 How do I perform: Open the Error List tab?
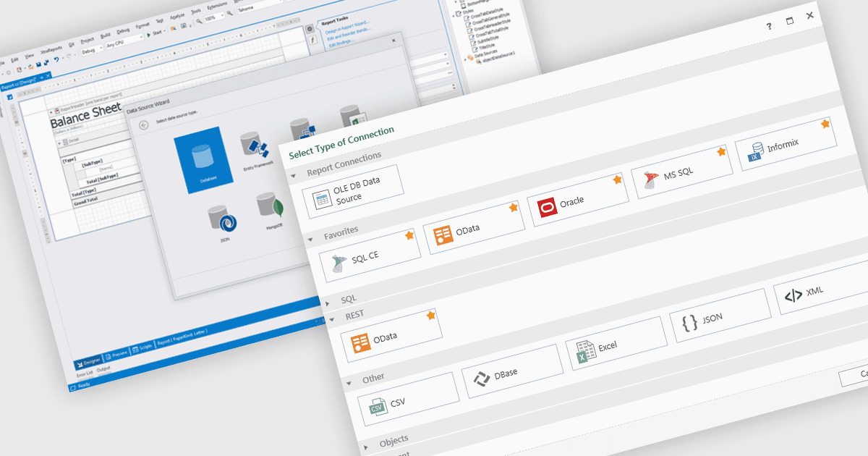tap(85, 373)
